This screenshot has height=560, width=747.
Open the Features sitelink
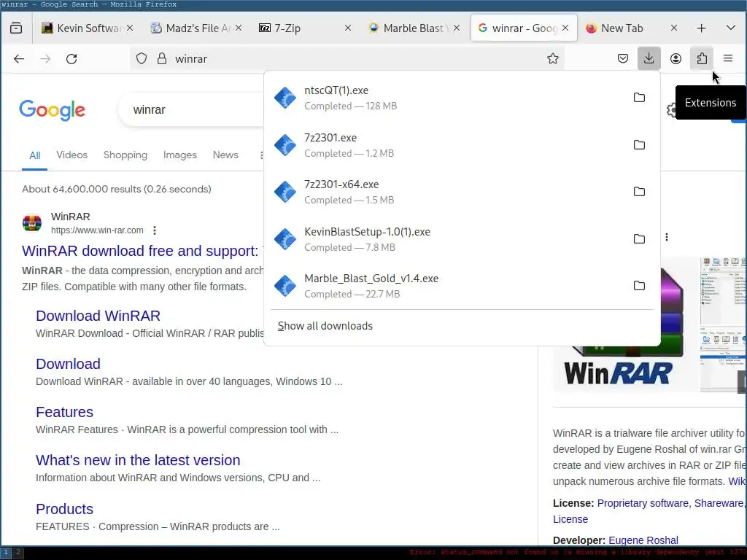[x=64, y=412]
